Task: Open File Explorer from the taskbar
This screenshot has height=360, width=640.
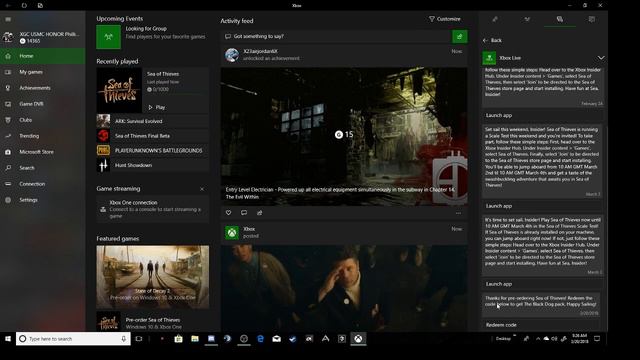Action: (195, 339)
